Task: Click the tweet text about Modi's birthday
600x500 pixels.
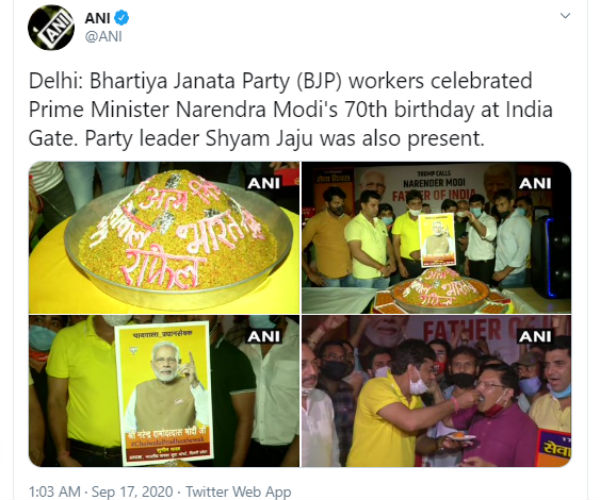Action: pyautogui.click(x=291, y=110)
